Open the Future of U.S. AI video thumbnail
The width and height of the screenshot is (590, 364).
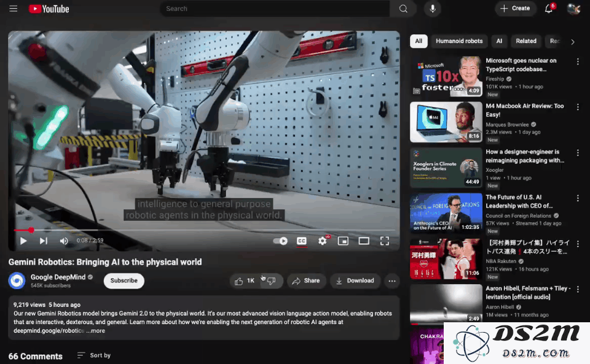coord(446,214)
